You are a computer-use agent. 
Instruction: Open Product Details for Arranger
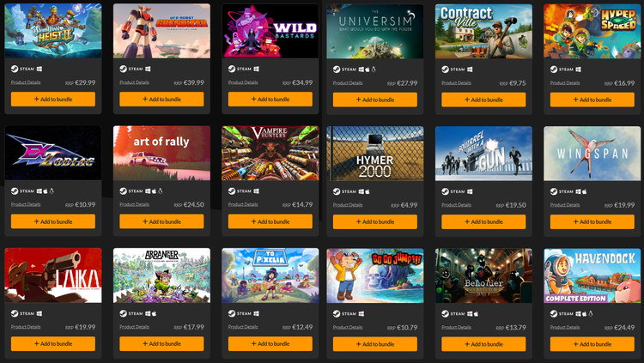[x=134, y=327]
